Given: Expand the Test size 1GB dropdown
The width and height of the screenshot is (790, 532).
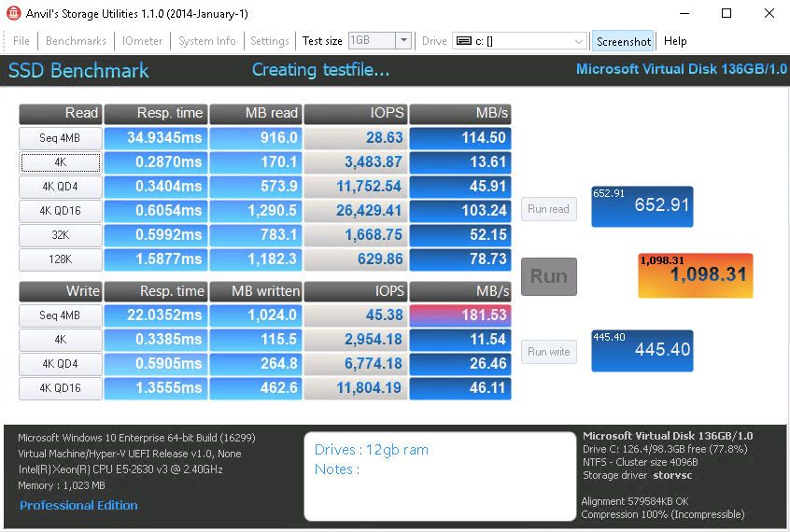Looking at the screenshot, I should (402, 41).
